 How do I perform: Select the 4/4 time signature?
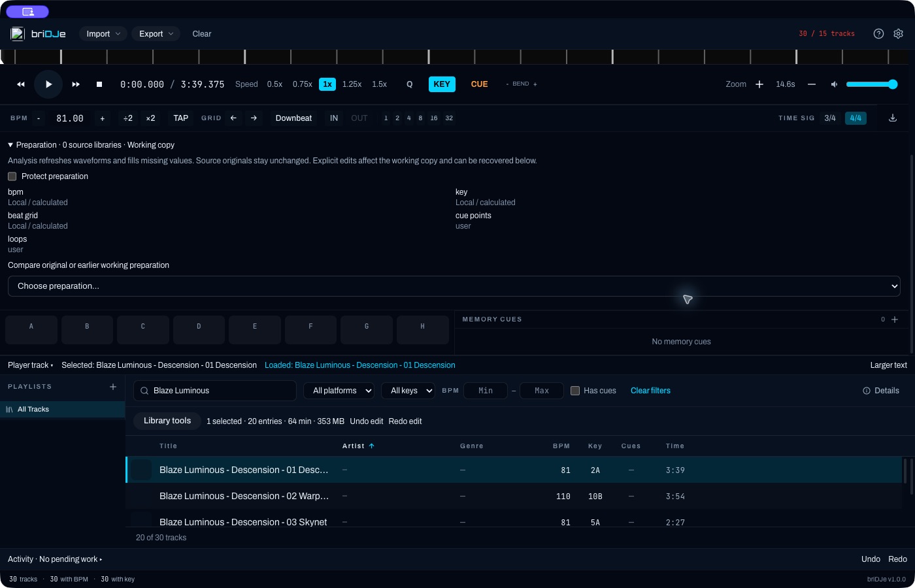[x=856, y=118]
